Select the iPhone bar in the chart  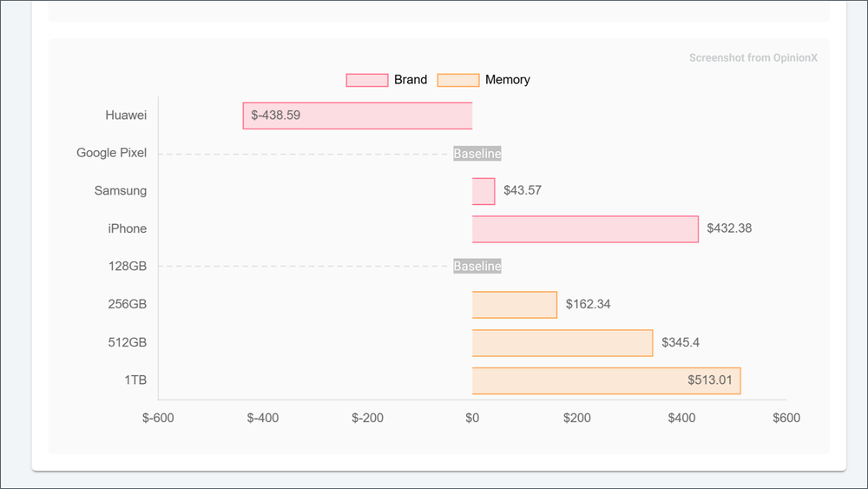coord(585,229)
